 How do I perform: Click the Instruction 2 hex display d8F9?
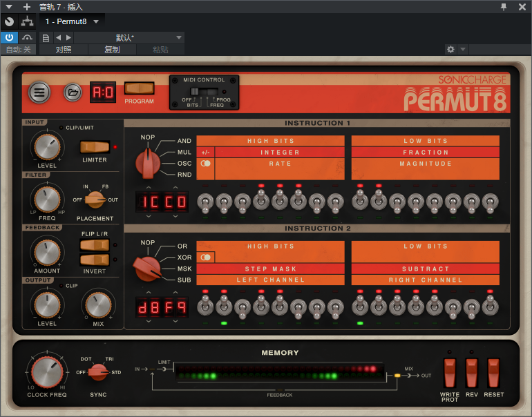click(x=162, y=307)
